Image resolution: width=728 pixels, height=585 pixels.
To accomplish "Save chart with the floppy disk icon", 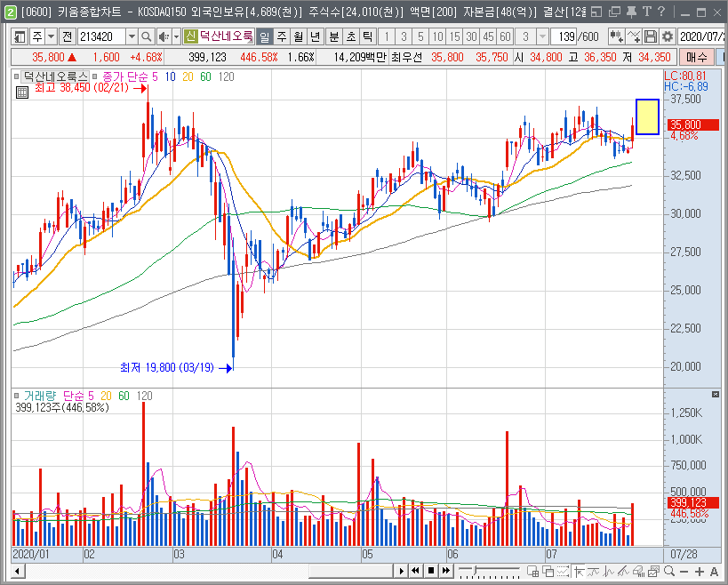I will (651, 36).
